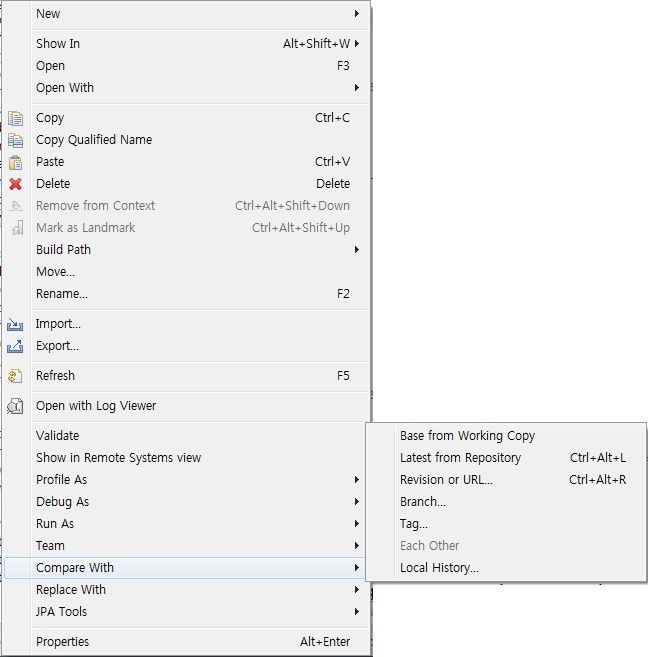Viewport: 648px width, 657px height.
Task: Expand the Profile As submenu arrow
Action: click(356, 479)
